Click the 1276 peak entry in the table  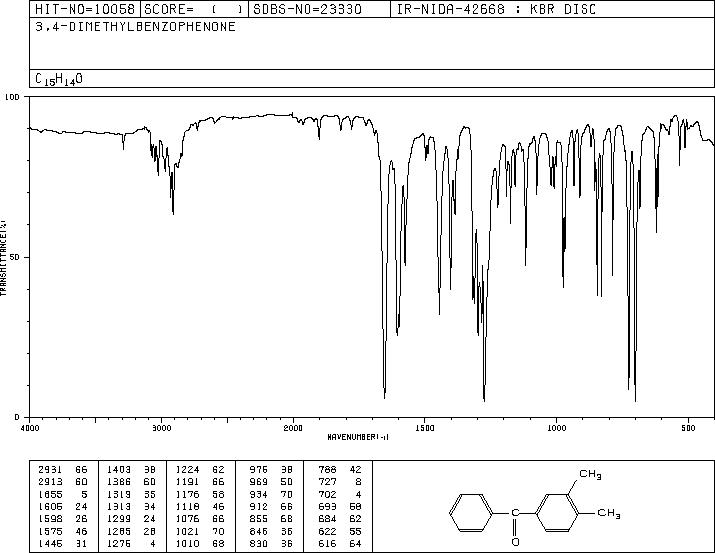click(131, 543)
